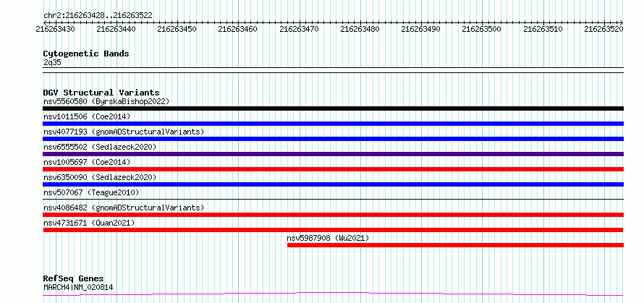The image size is (644, 303).
Task: Open variant nsv4086482 gnomAD label
Action: tap(124, 208)
